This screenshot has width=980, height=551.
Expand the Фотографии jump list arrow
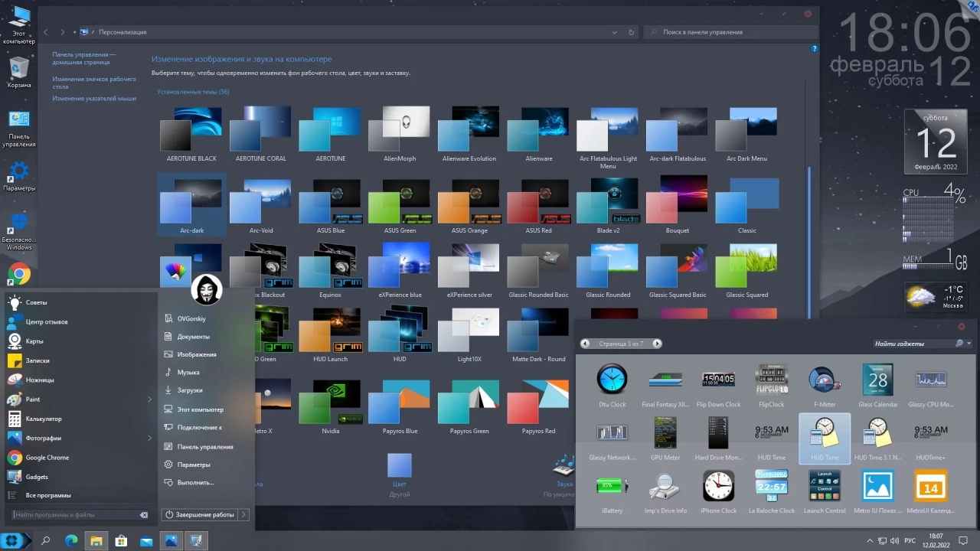click(x=149, y=439)
